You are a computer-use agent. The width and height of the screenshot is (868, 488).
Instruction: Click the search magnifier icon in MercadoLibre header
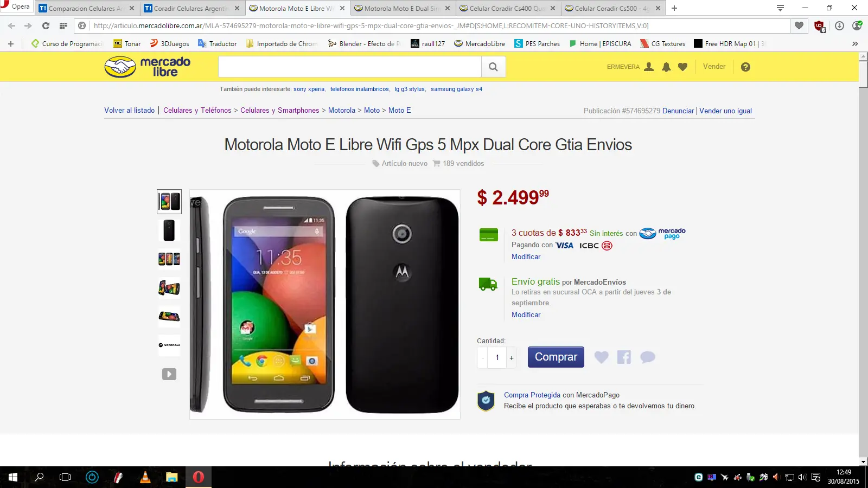click(x=493, y=67)
